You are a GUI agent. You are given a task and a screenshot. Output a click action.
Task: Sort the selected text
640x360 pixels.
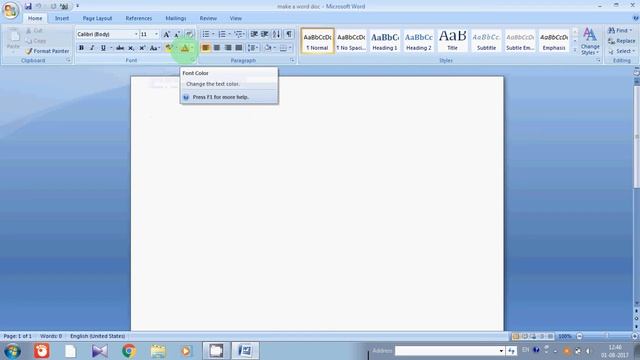click(x=276, y=34)
